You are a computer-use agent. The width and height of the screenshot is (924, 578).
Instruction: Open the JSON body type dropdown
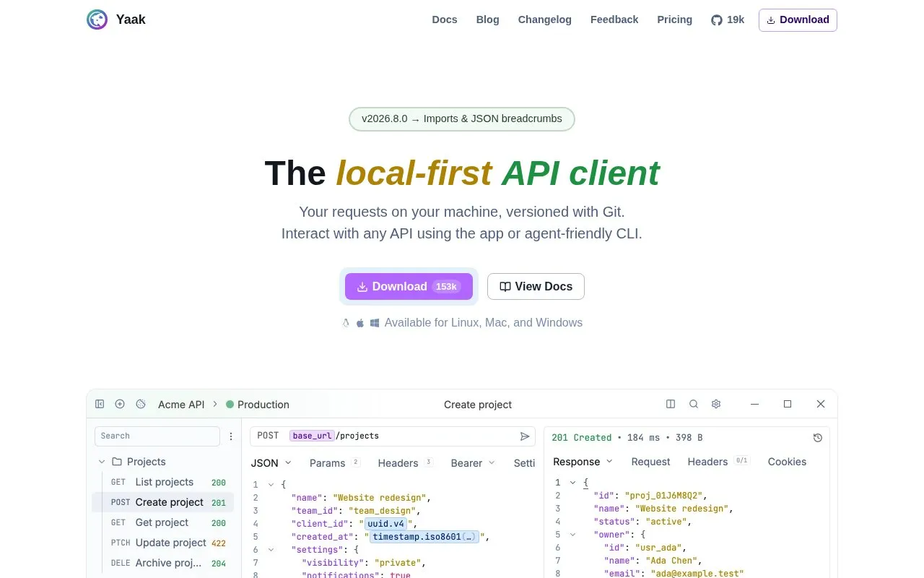[271, 462]
